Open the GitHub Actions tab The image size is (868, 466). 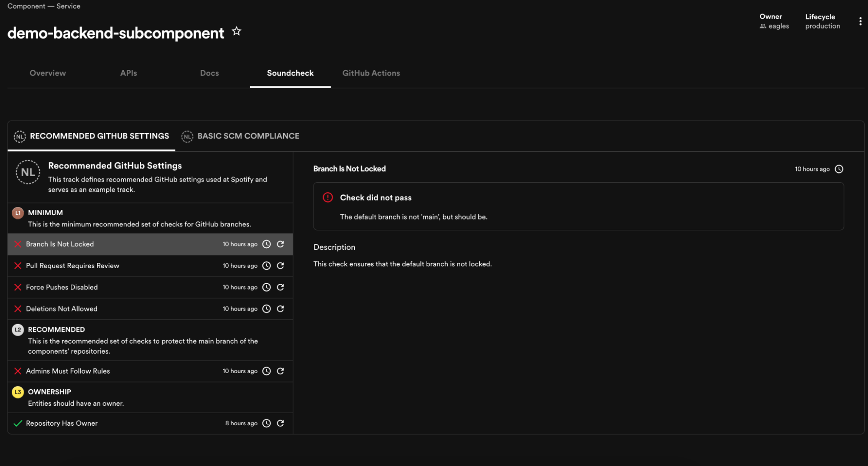click(x=371, y=73)
